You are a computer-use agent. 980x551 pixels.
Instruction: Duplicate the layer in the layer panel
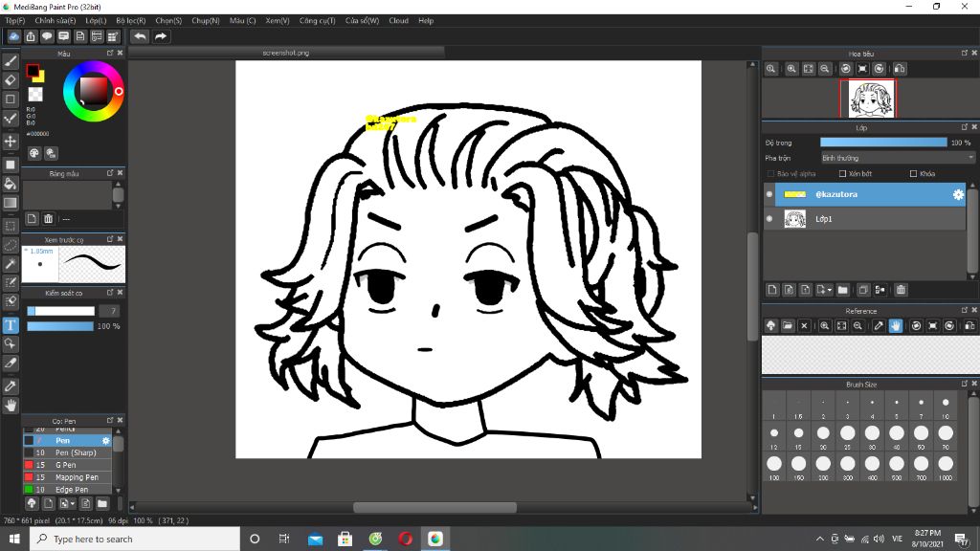tap(863, 290)
